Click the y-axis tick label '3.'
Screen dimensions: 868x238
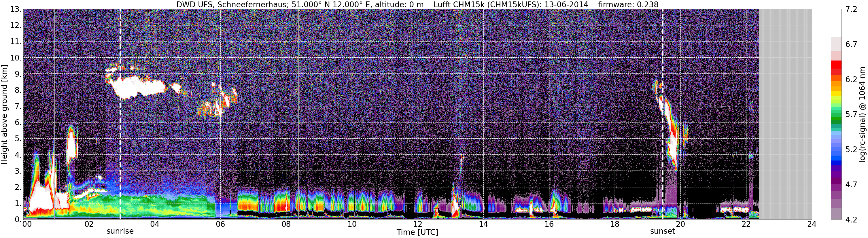click(x=18, y=171)
